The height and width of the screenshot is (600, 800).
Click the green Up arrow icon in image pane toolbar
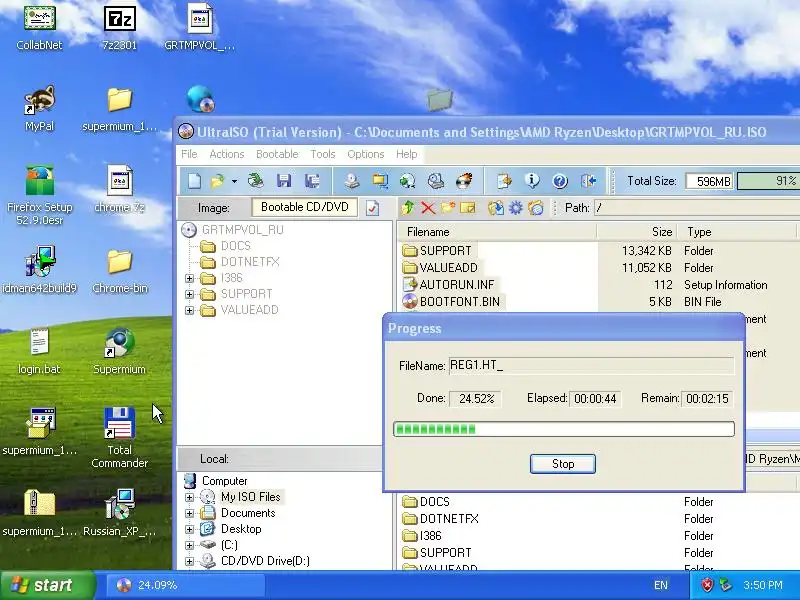(x=407, y=208)
